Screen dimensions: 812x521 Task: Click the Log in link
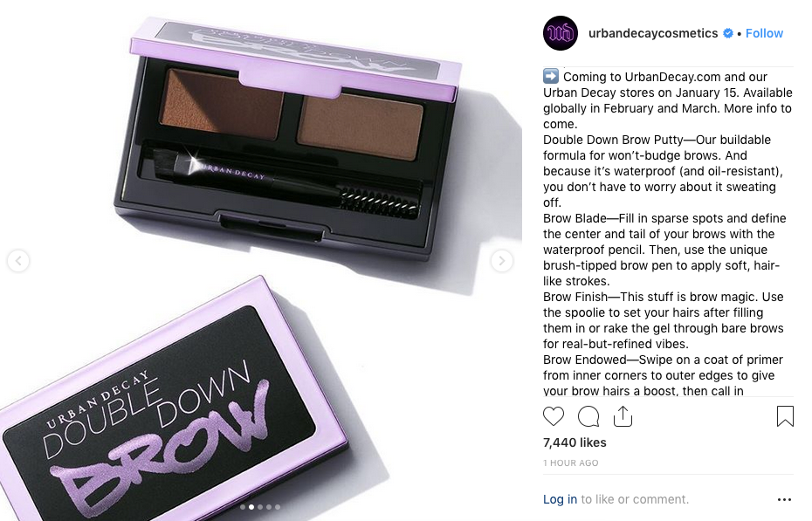[x=560, y=499]
